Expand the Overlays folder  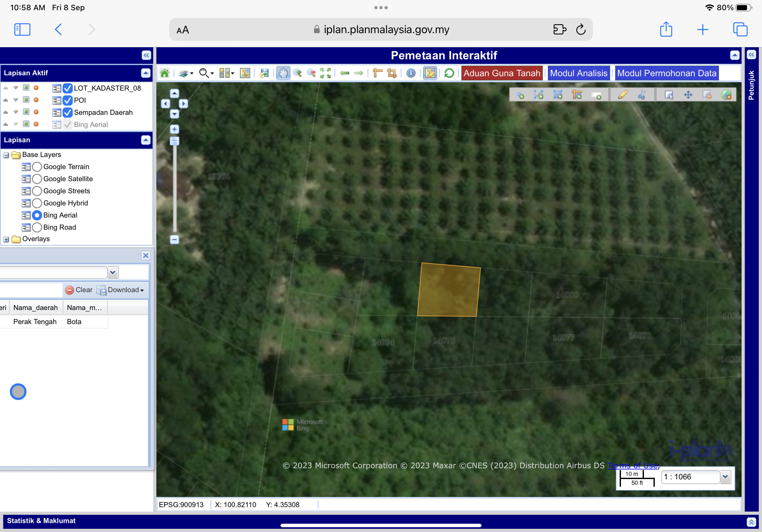[6, 239]
